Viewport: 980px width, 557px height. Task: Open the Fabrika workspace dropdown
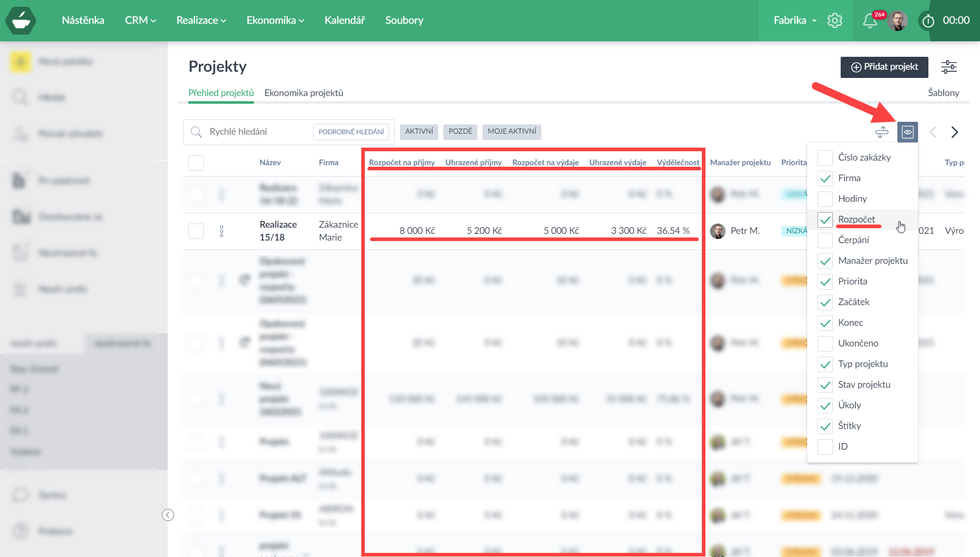[795, 20]
